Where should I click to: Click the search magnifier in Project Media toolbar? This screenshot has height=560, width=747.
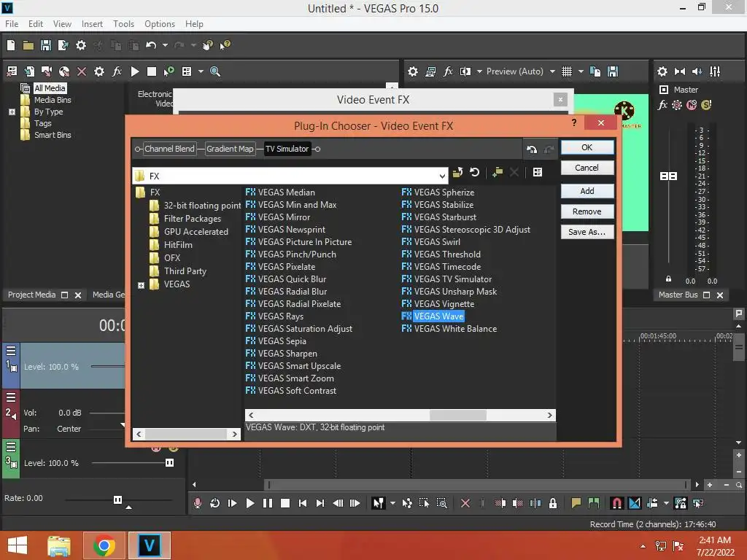click(215, 71)
